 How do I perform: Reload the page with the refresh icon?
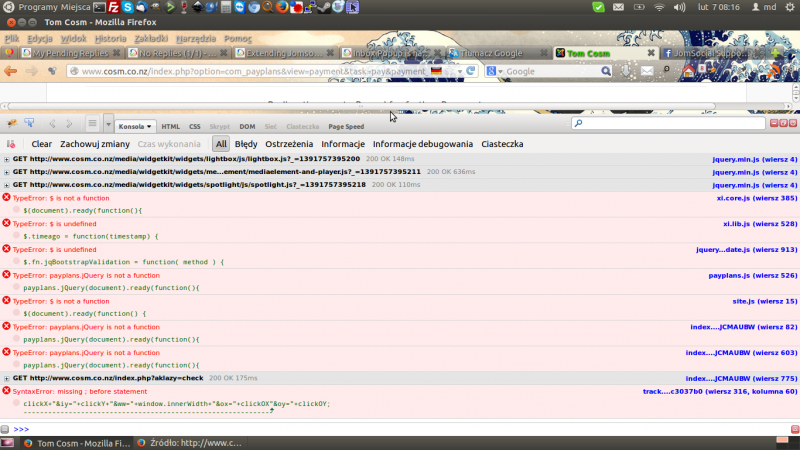[470, 71]
